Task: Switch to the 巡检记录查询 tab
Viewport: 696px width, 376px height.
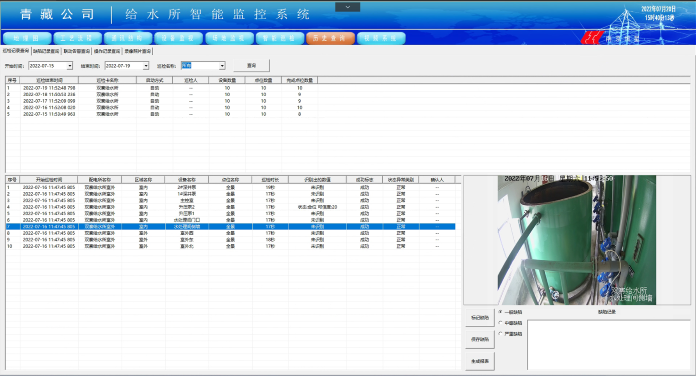Action: click(x=16, y=51)
